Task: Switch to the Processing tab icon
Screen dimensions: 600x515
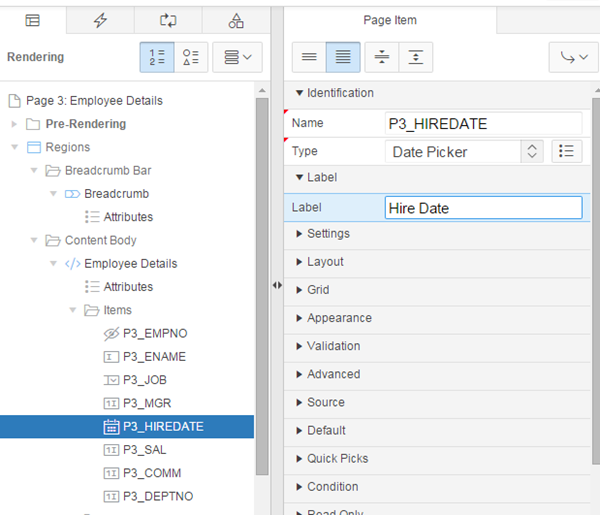Action: (168, 20)
